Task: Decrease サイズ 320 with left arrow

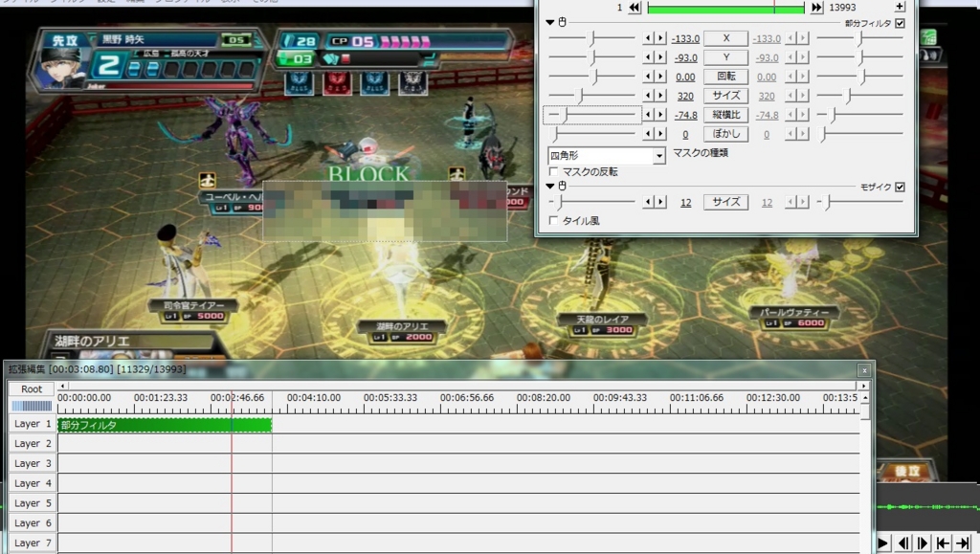Action: tap(648, 96)
